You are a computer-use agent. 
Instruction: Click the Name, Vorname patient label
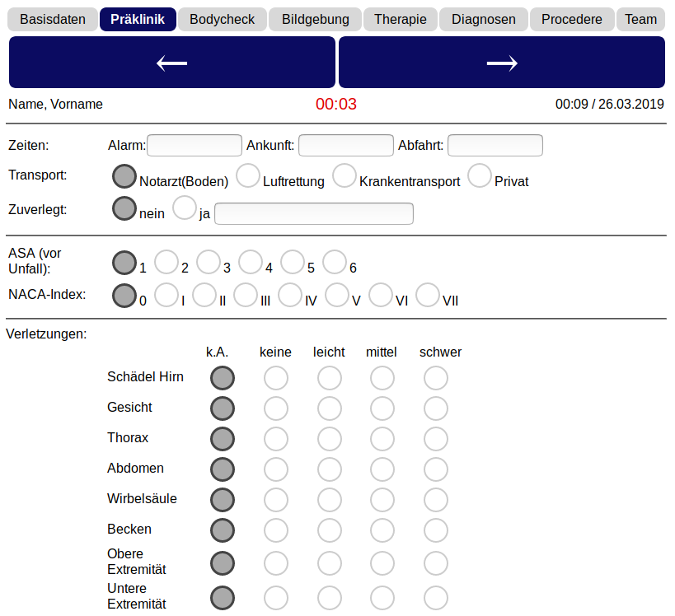pyautogui.click(x=55, y=104)
